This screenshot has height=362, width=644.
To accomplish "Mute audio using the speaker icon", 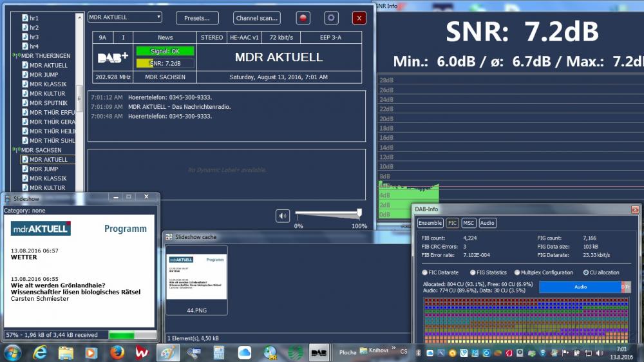I will 283,216.
